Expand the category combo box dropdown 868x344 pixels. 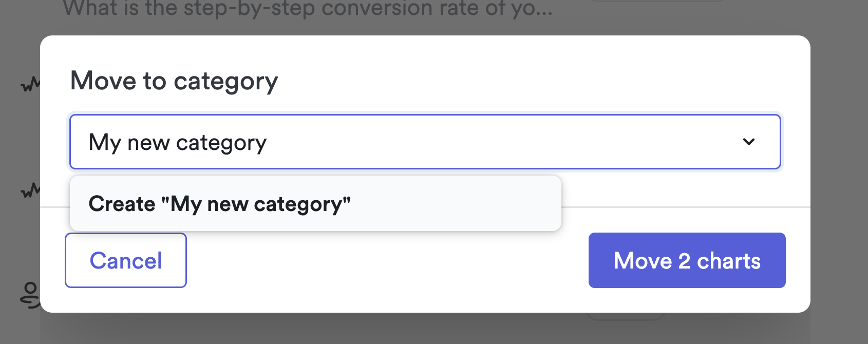coord(749,142)
